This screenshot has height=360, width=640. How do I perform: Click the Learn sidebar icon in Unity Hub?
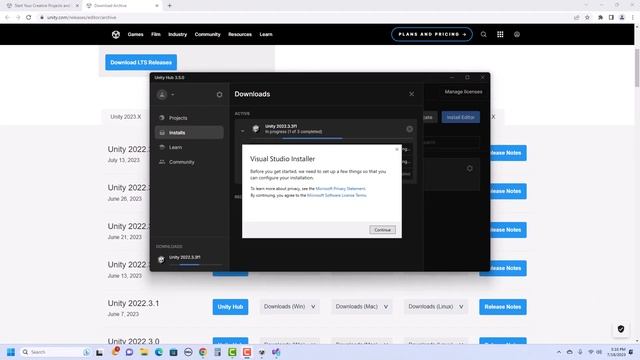click(162, 147)
